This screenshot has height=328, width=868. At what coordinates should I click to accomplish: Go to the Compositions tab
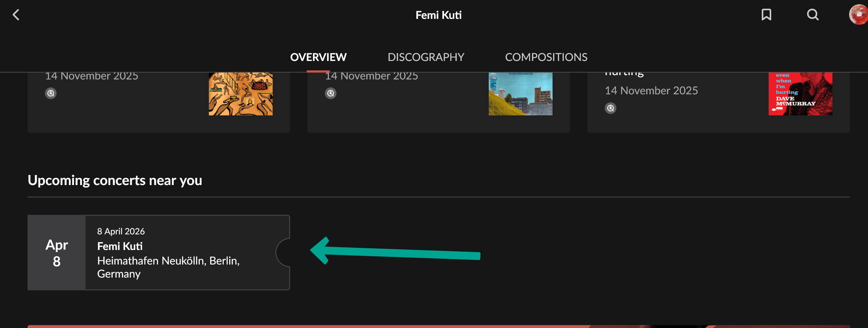[546, 57]
